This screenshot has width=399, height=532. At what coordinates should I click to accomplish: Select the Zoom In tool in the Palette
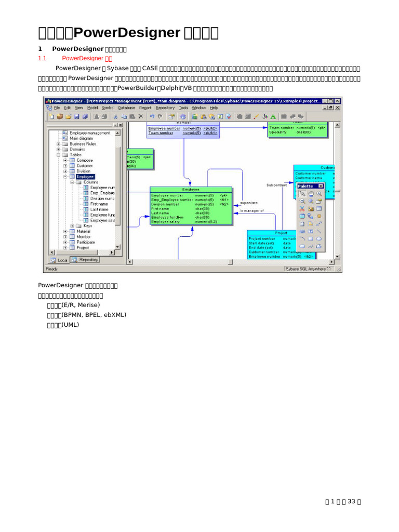[x=319, y=194]
